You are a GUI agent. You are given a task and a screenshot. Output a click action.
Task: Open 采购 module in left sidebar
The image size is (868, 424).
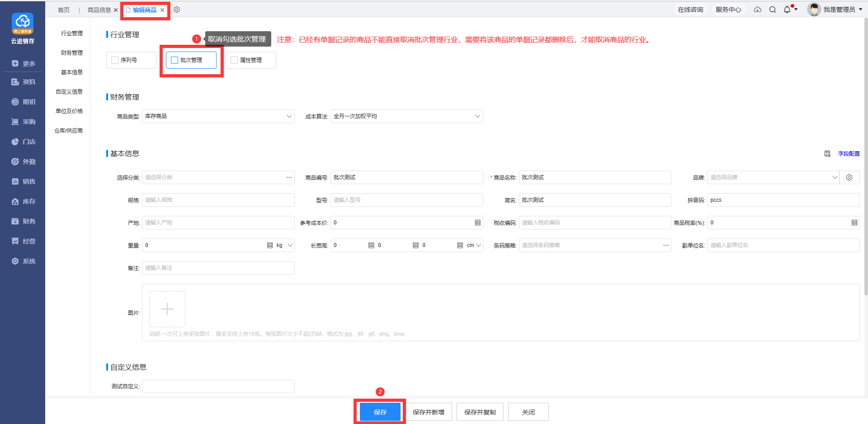point(24,122)
